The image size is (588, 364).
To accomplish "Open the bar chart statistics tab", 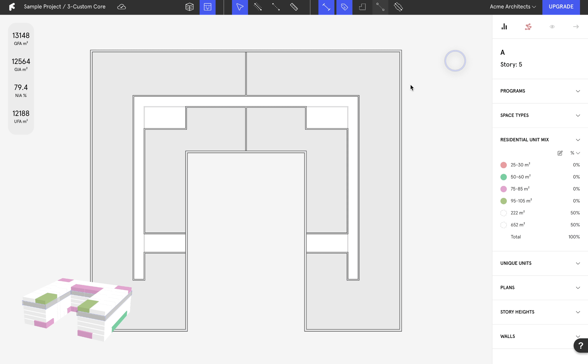I will pyautogui.click(x=504, y=27).
